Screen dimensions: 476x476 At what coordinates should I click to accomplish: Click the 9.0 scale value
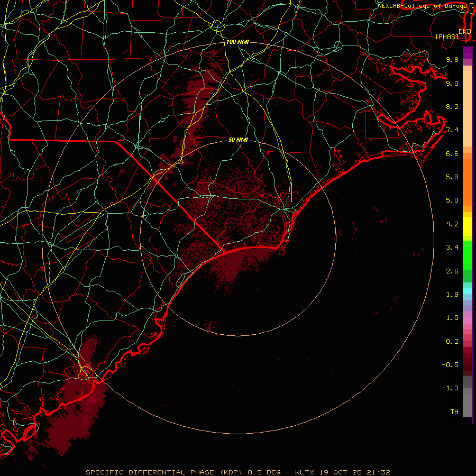point(452,83)
